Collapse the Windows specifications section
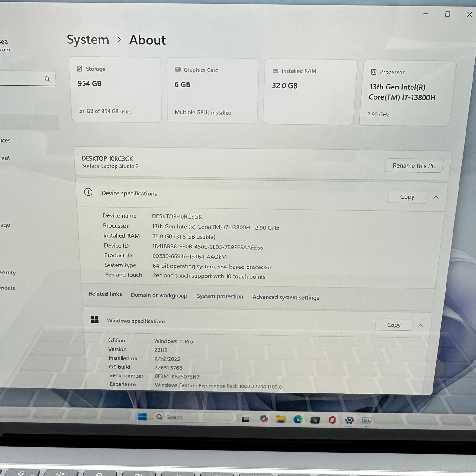 (x=421, y=325)
